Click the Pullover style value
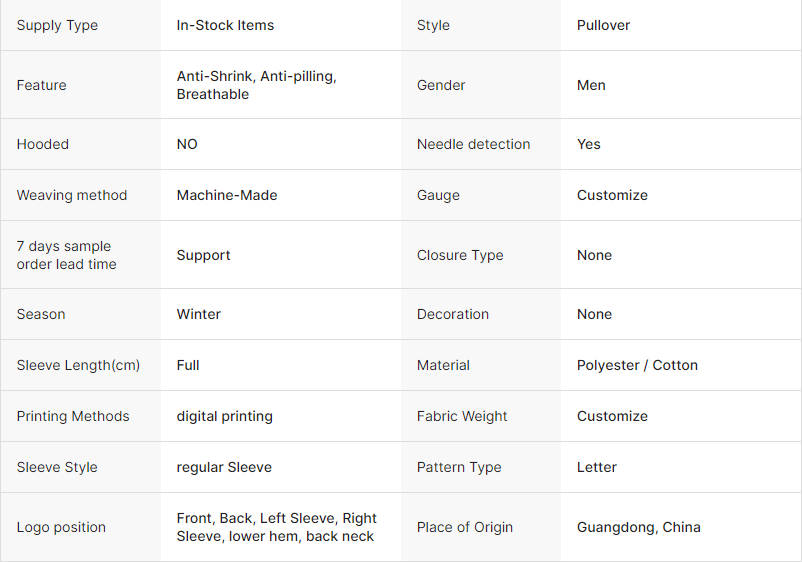 click(603, 25)
